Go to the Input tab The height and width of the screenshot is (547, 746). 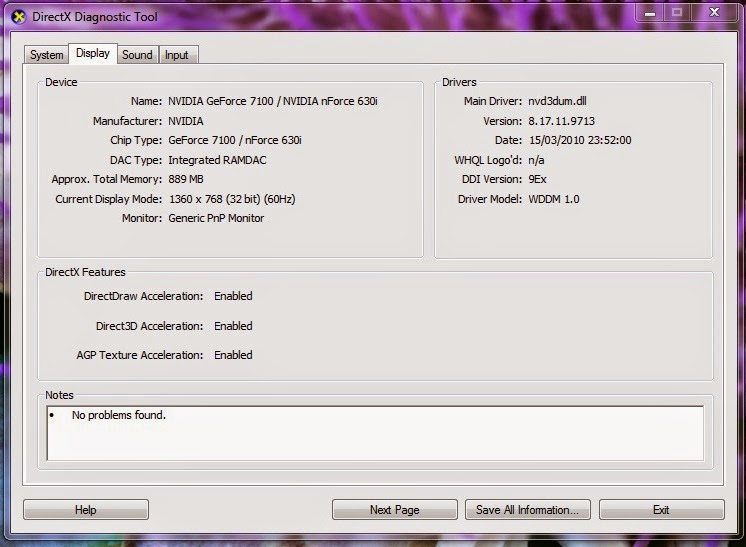click(177, 55)
